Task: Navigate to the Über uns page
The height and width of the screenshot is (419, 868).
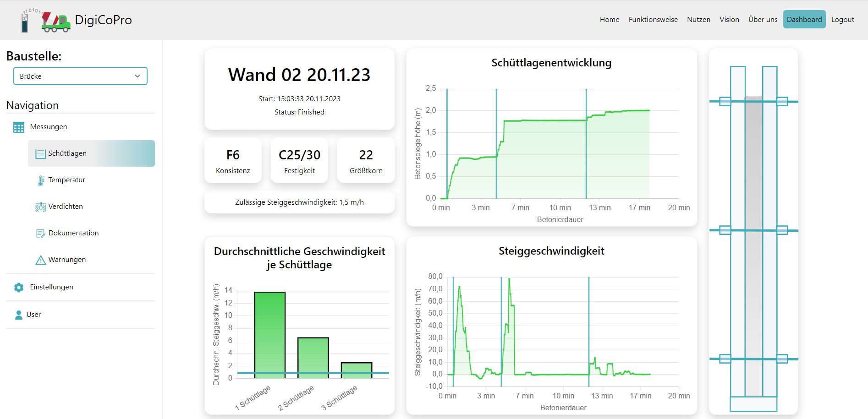Action: (763, 19)
